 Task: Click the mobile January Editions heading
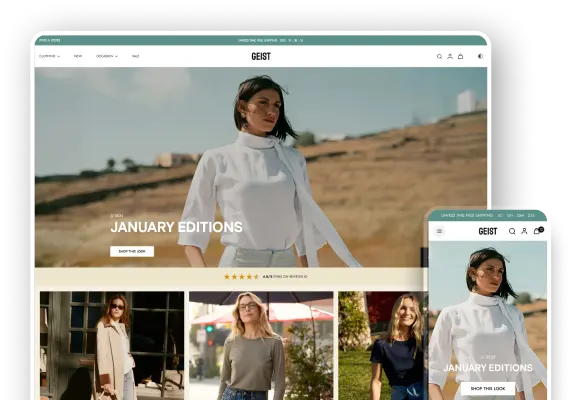point(488,368)
